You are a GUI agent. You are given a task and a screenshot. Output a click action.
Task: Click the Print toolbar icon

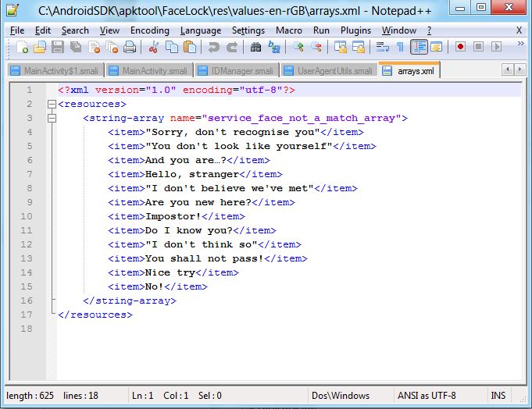point(130,48)
